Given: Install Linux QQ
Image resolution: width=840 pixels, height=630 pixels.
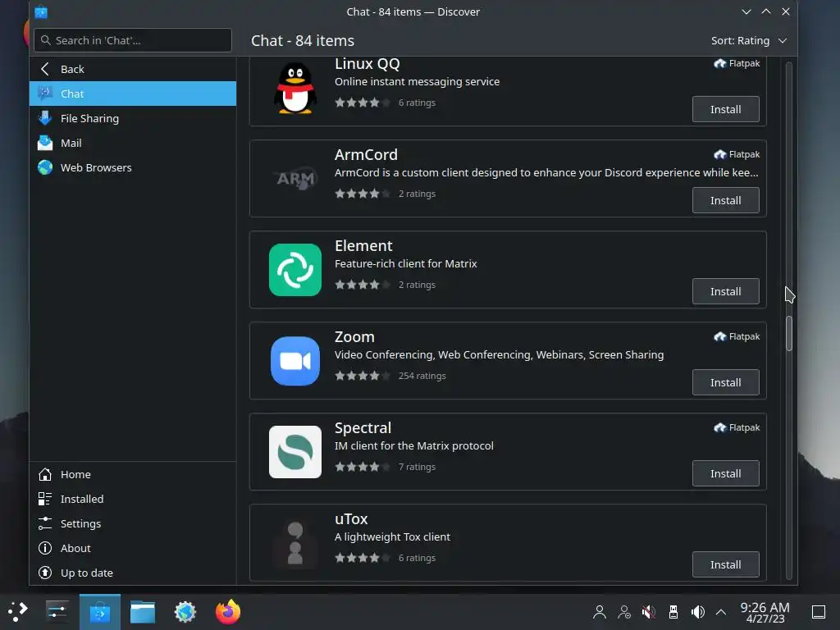Looking at the screenshot, I should point(725,109).
